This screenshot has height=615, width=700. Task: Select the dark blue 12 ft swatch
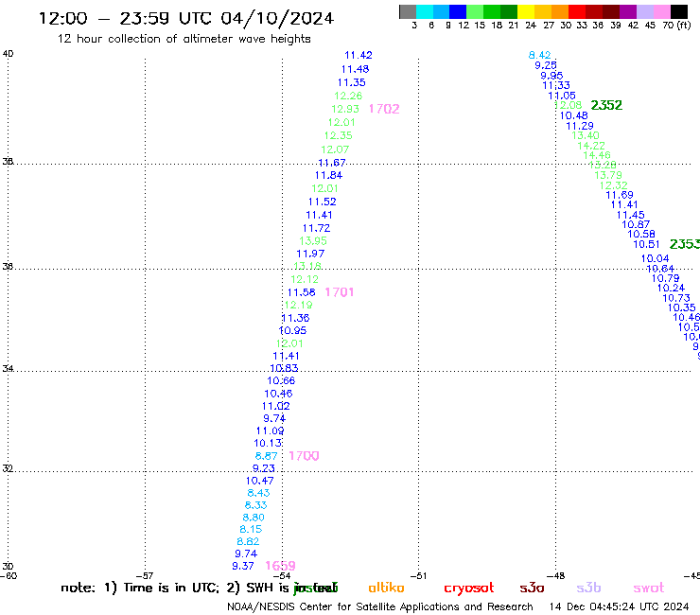[458, 11]
